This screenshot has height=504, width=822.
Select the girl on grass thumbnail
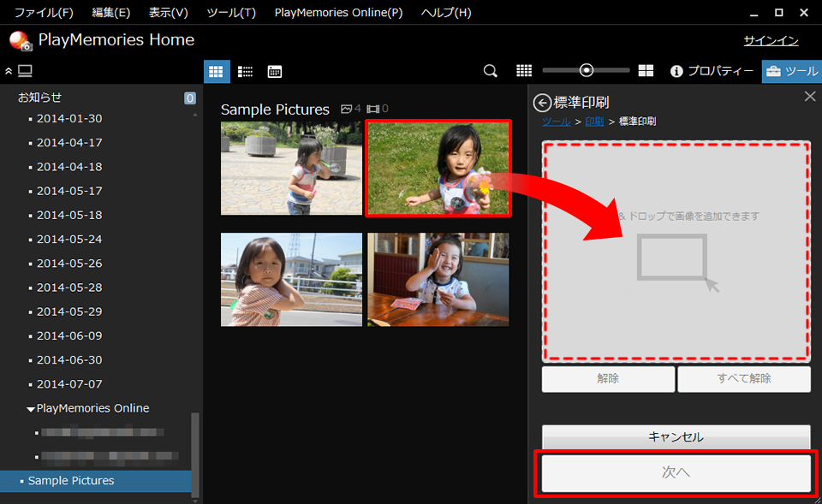438,167
